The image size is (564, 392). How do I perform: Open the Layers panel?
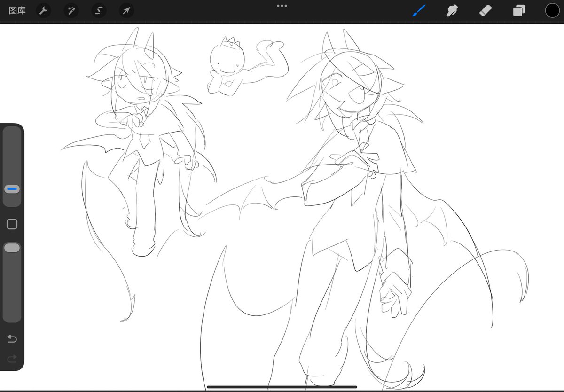[519, 10]
